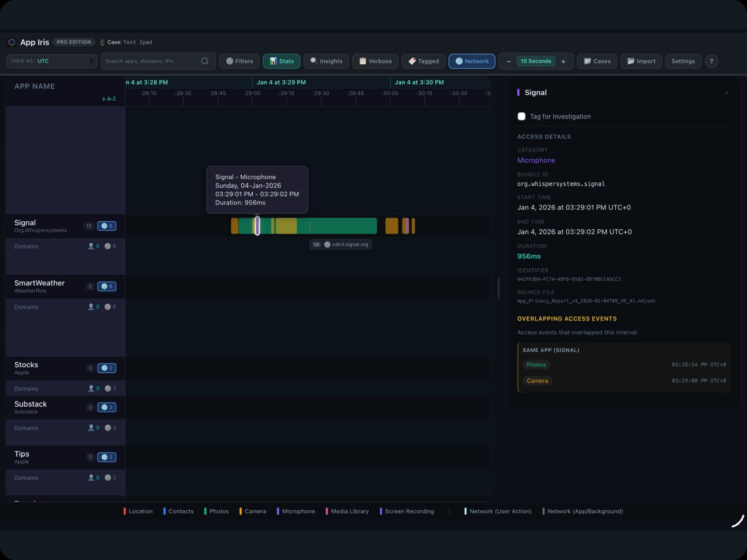Click SmartWeather Domains gear icon
The width and height of the screenshot is (747, 560).
coord(108,307)
